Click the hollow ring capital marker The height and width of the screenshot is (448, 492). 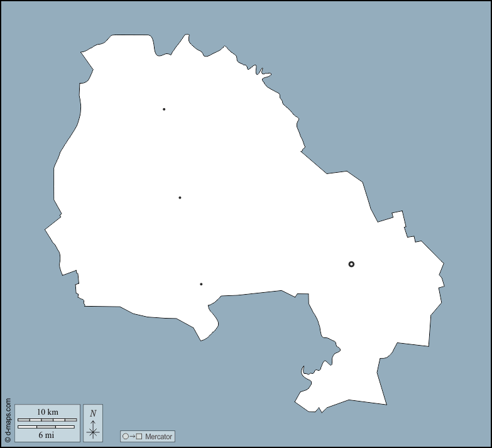351,264
